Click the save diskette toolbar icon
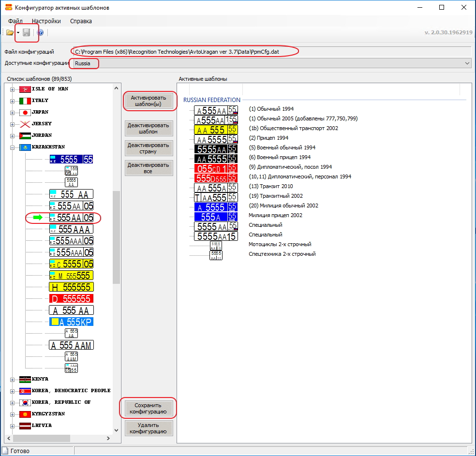Image resolution: width=476 pixels, height=456 pixels. [x=27, y=32]
